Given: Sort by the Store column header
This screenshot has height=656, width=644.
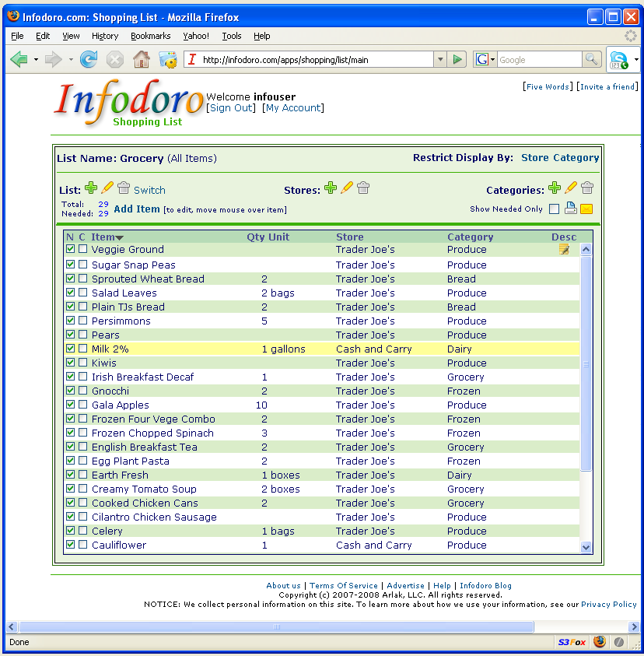Looking at the screenshot, I should tap(349, 237).
